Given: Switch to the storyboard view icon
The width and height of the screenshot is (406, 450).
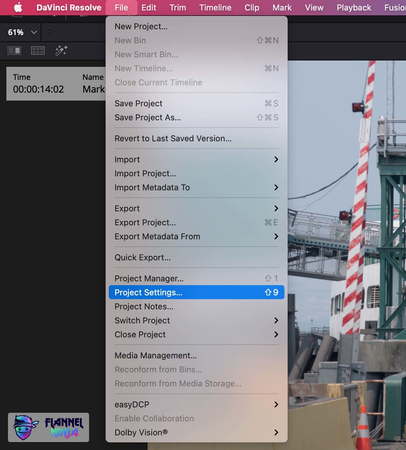Looking at the screenshot, I should (14, 51).
